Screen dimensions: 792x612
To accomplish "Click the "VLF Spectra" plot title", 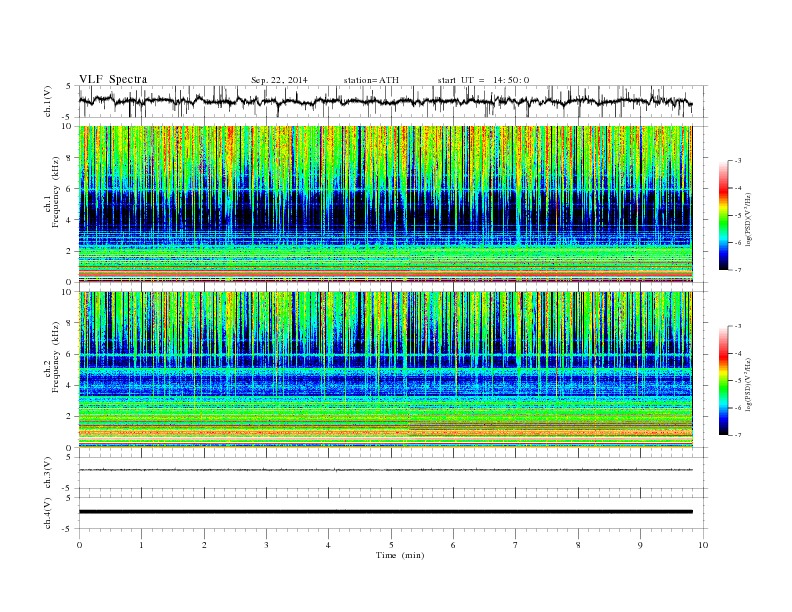I will pos(113,79).
